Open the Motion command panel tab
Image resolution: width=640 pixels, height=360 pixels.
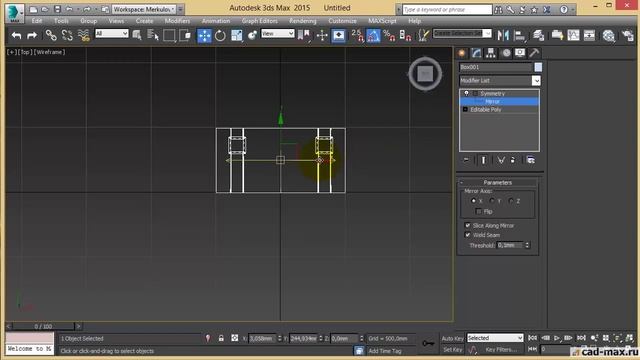[506, 53]
